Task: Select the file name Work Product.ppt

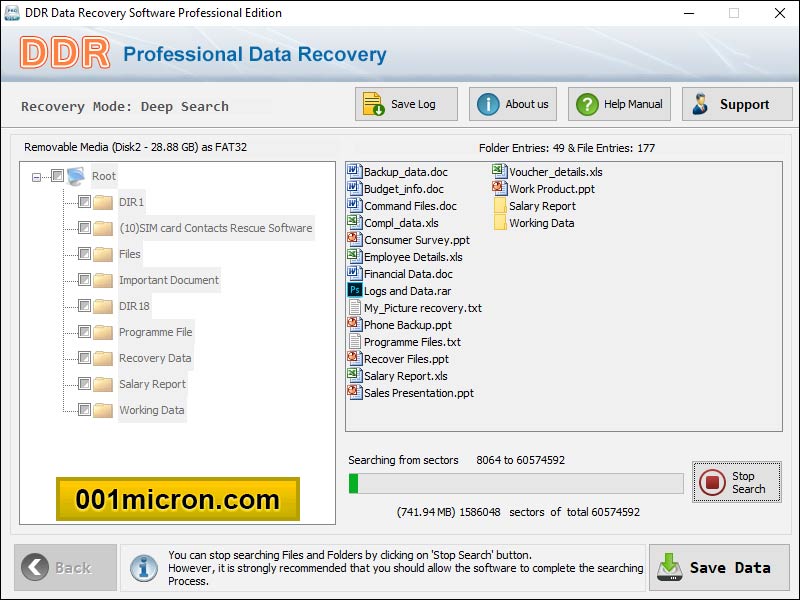Action: [x=552, y=189]
